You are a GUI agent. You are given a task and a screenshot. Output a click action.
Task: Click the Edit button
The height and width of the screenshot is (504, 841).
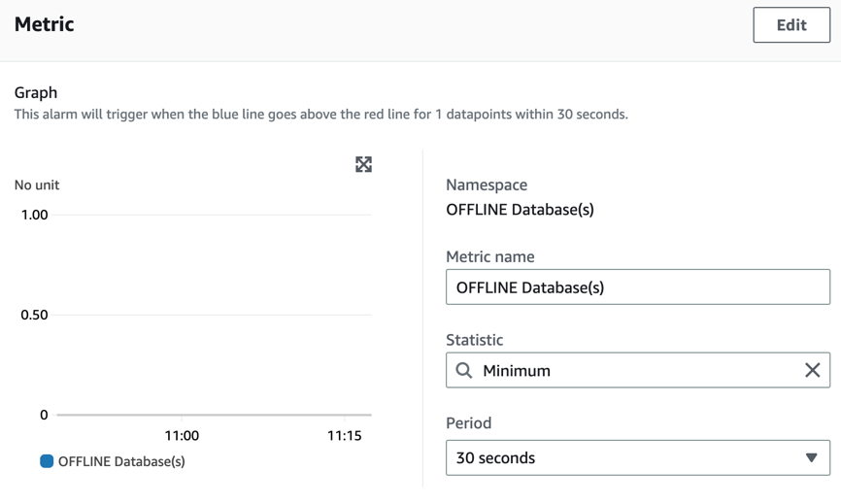click(791, 25)
